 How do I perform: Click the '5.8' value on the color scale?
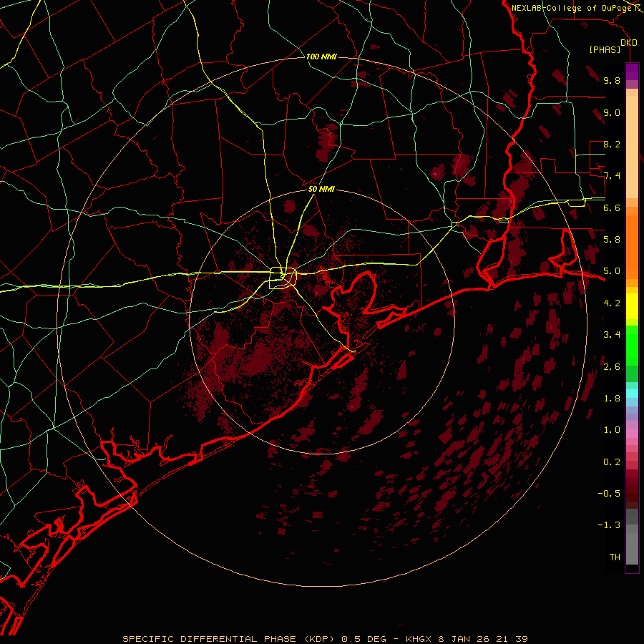[x=612, y=240]
